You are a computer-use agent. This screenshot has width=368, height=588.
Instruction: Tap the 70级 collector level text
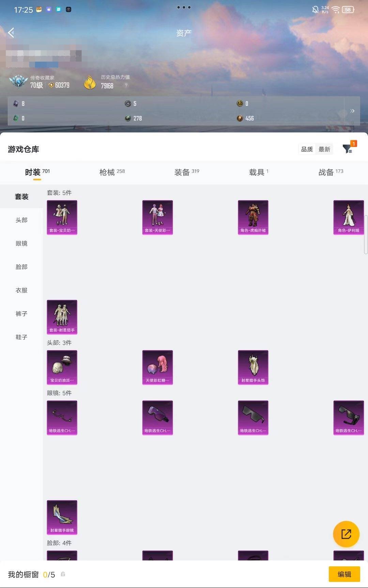pyautogui.click(x=36, y=85)
